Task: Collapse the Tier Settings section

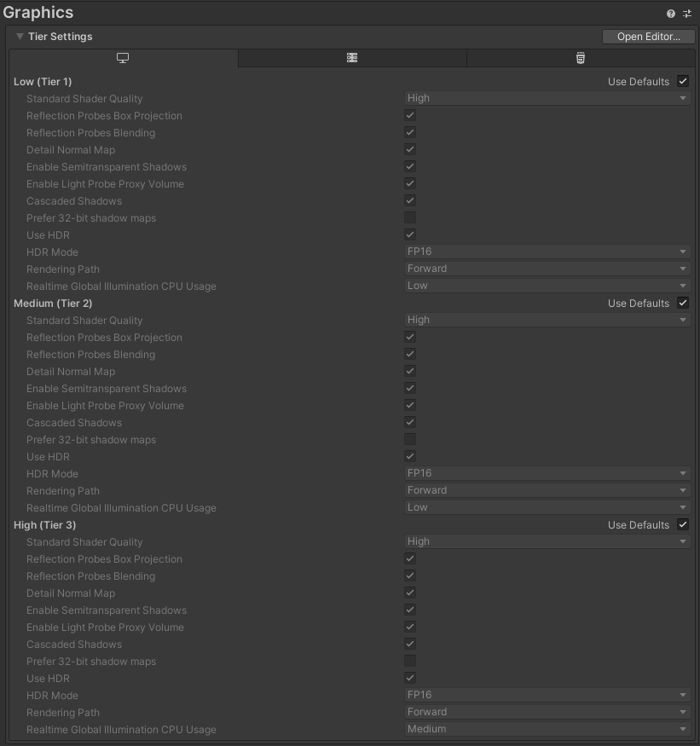Action: pyautogui.click(x=20, y=37)
